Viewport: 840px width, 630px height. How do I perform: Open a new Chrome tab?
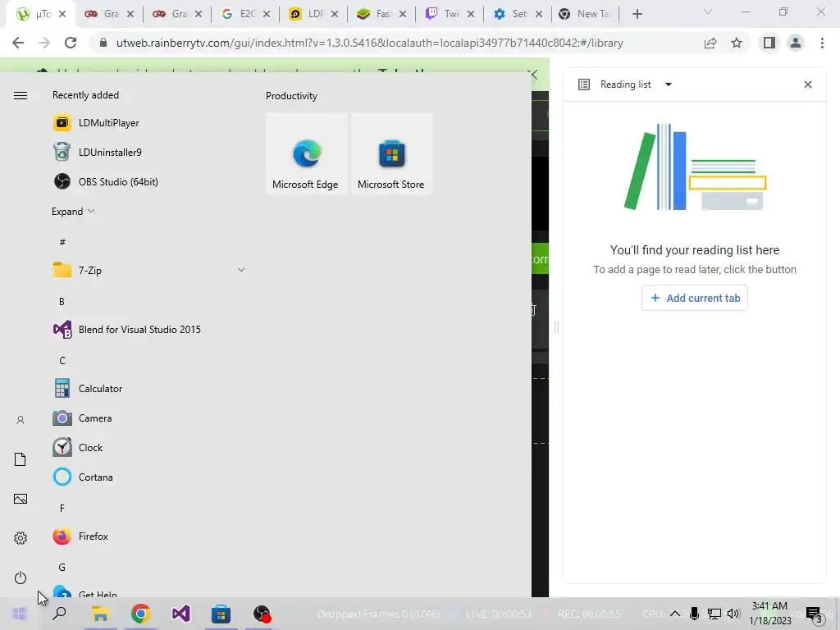point(637,14)
